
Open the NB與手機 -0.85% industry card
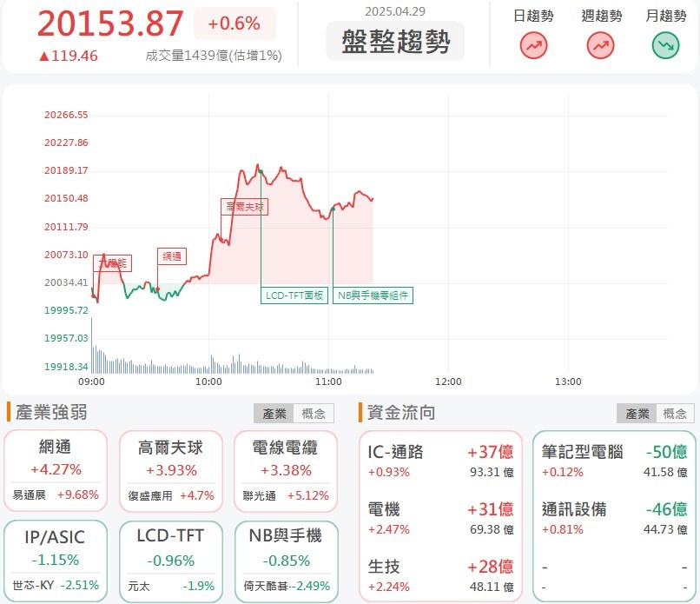pyautogui.click(x=286, y=561)
